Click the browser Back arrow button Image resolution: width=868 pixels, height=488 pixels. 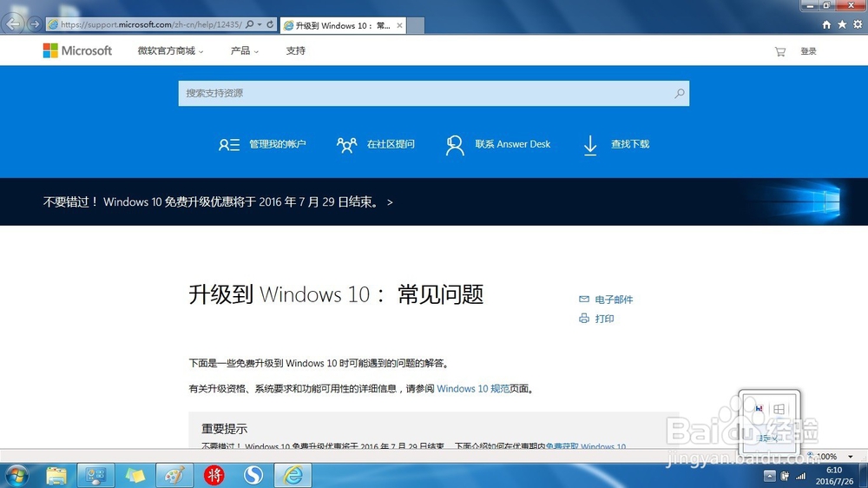tap(13, 23)
